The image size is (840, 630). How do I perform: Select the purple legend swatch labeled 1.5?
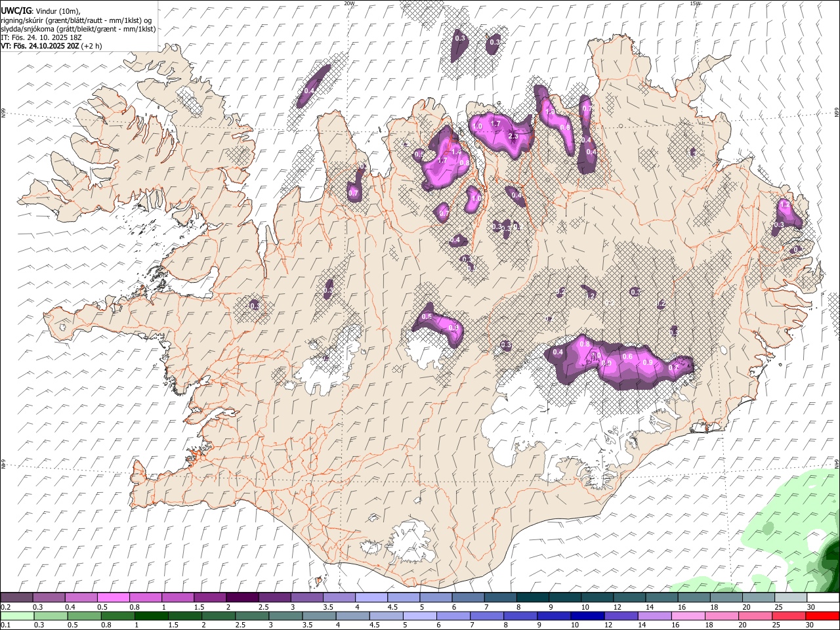(x=209, y=598)
